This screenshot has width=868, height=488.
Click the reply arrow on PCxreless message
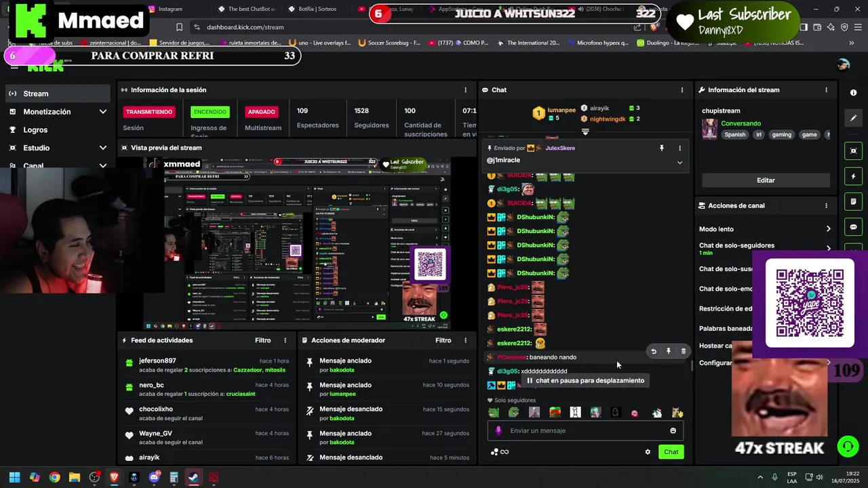654,351
